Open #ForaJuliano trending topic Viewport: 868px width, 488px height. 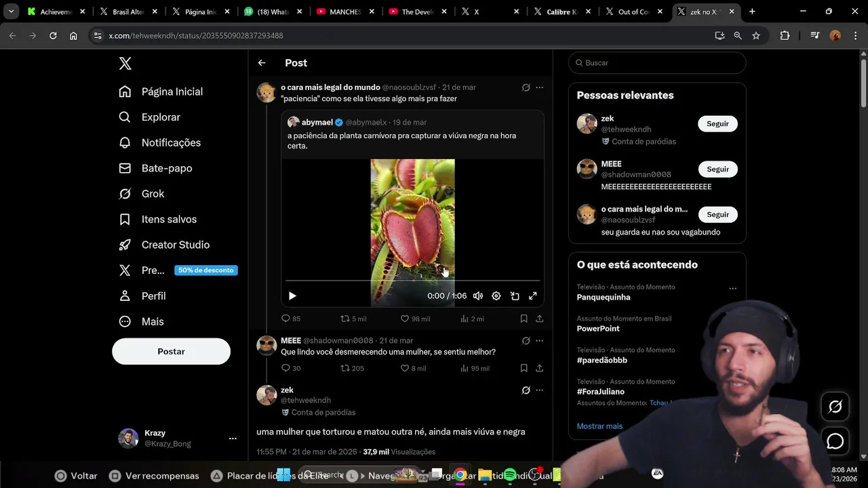pyautogui.click(x=601, y=392)
